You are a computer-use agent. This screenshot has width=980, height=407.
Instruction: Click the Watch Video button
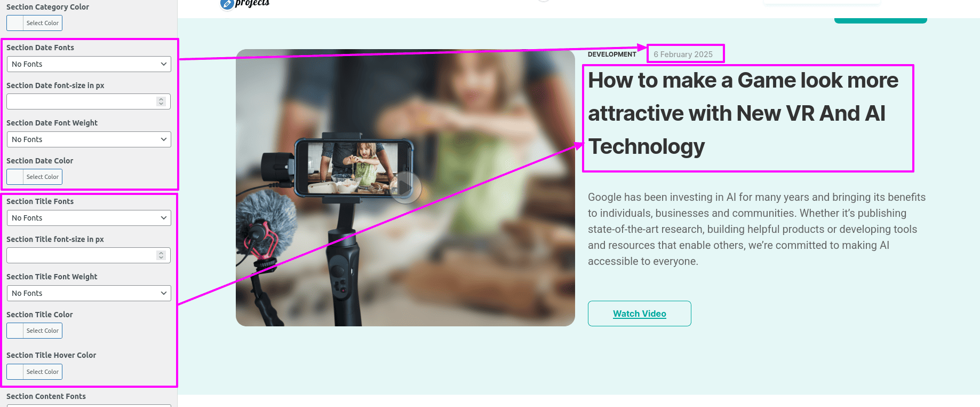point(640,314)
